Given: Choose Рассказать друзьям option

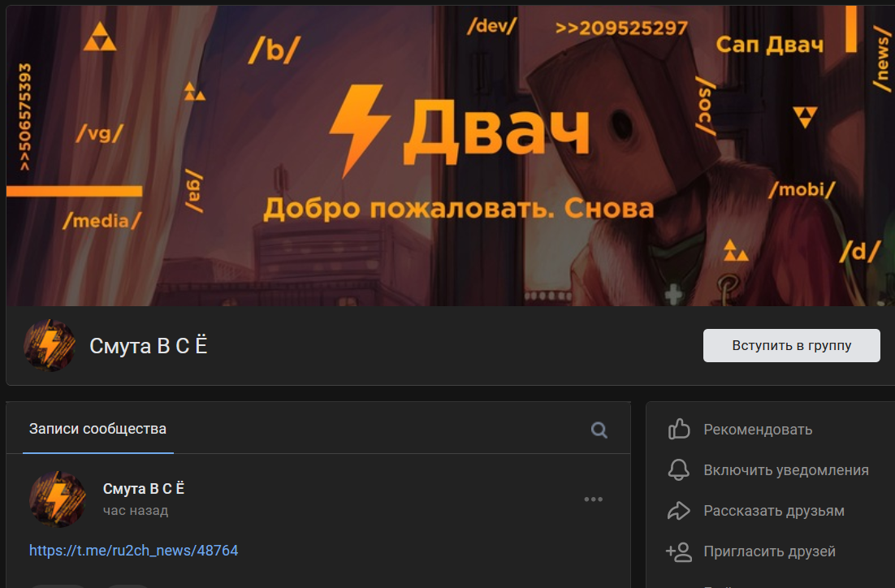Looking at the screenshot, I should pos(773,510).
